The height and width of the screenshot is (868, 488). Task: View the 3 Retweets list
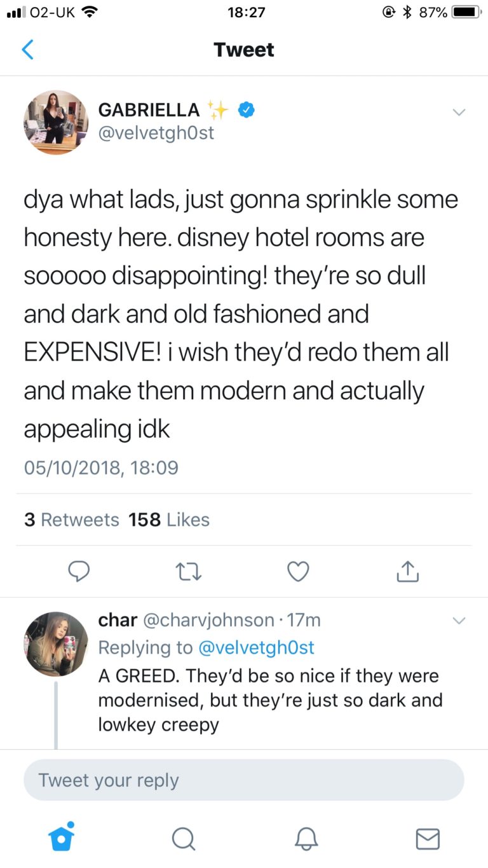72,520
